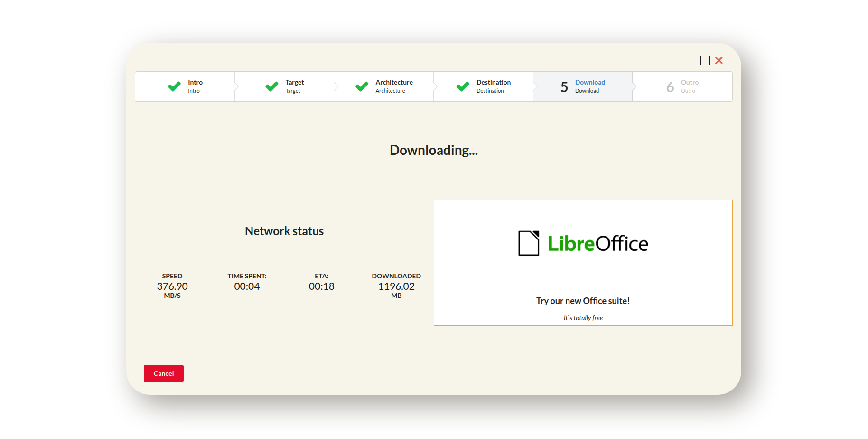Click the DOWNLOADED label

tap(396, 276)
